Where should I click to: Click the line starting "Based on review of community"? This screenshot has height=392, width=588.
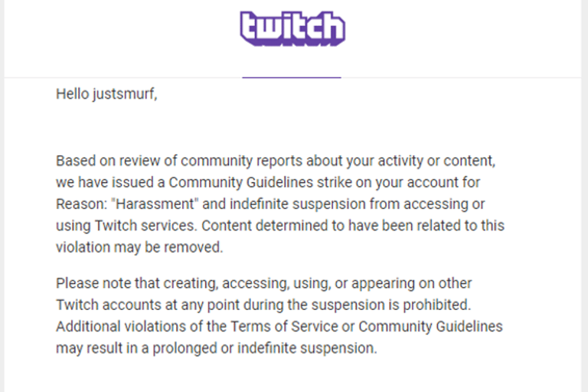click(276, 161)
